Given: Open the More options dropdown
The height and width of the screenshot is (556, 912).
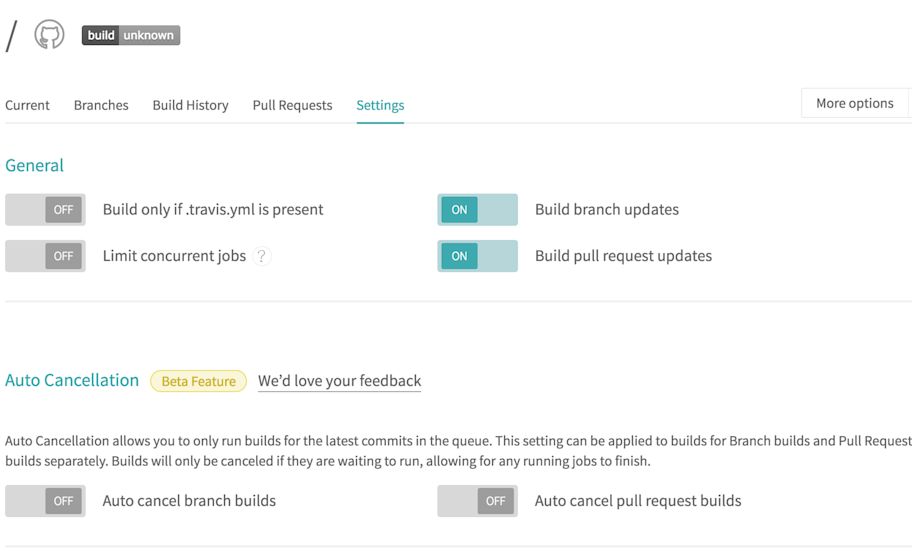Looking at the screenshot, I should (x=854, y=103).
